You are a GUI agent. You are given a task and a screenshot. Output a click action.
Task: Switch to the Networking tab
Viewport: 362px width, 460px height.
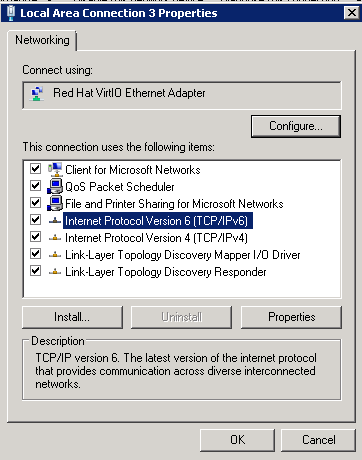[x=42, y=40]
